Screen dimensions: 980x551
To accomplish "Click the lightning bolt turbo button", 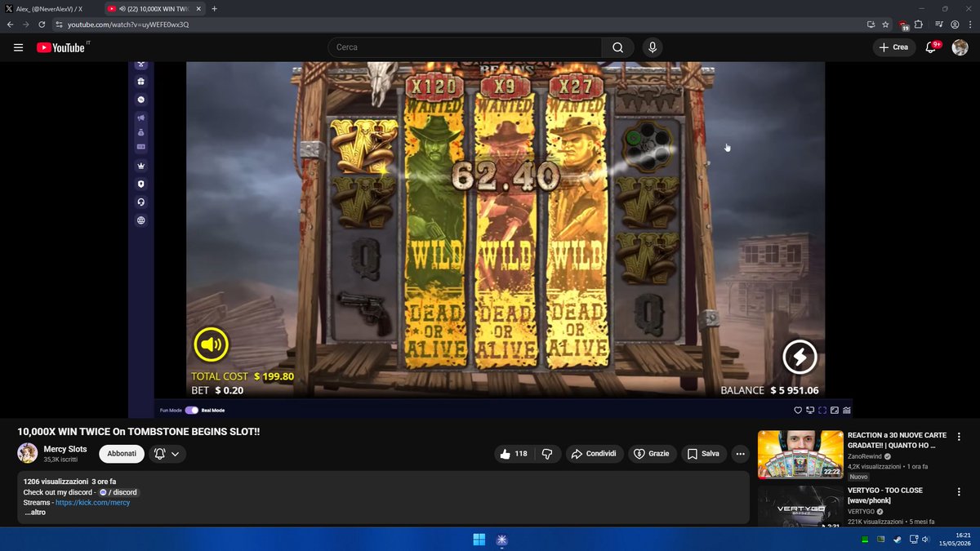I will point(800,356).
